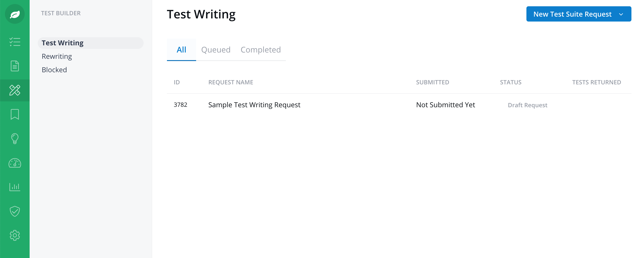Open the settings gear icon
The height and width of the screenshot is (258, 644).
[15, 235]
